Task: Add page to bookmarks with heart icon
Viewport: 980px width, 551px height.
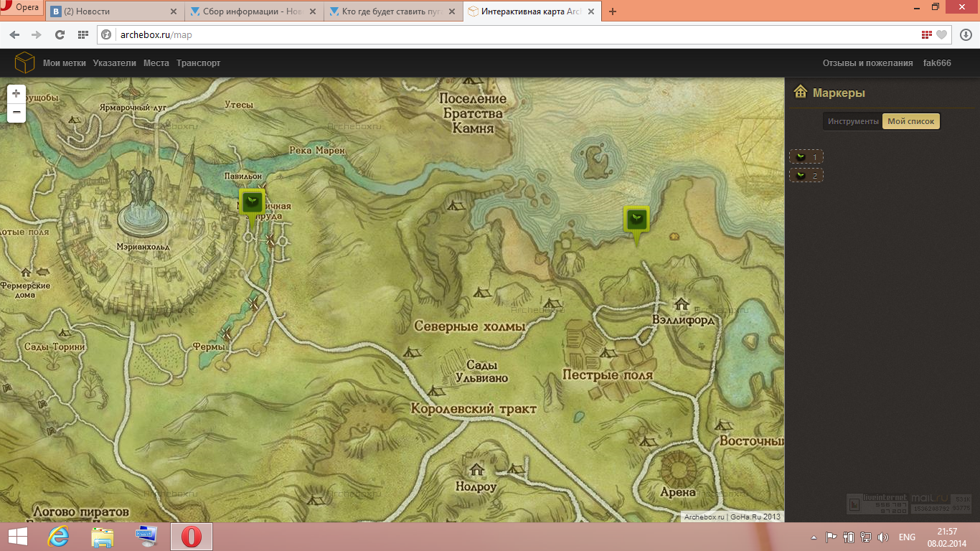Action: tap(941, 34)
